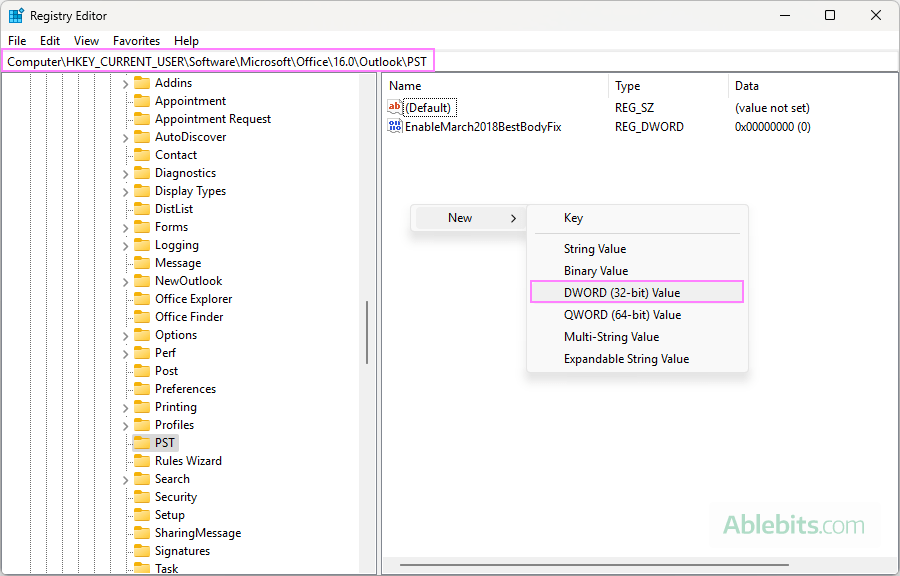
Task: Click the 0x00000000 (0) data cell
Action: click(773, 127)
